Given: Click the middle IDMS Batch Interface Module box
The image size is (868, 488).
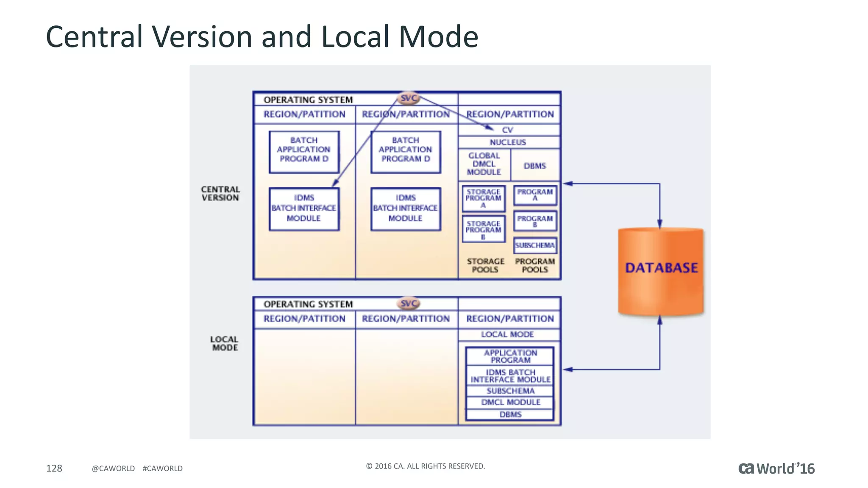Looking at the screenshot, I should coord(406,208).
